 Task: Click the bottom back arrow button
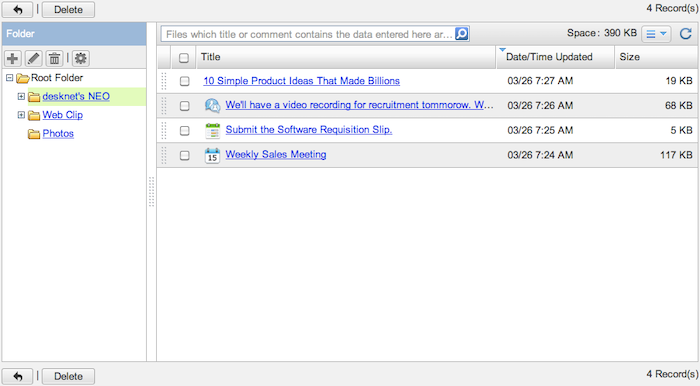(x=17, y=376)
